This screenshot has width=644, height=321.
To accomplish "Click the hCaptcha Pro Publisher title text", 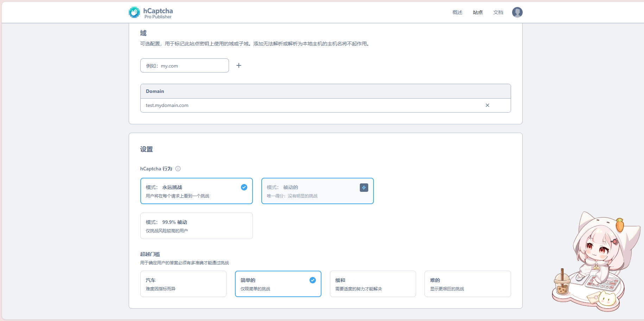I will click(158, 13).
